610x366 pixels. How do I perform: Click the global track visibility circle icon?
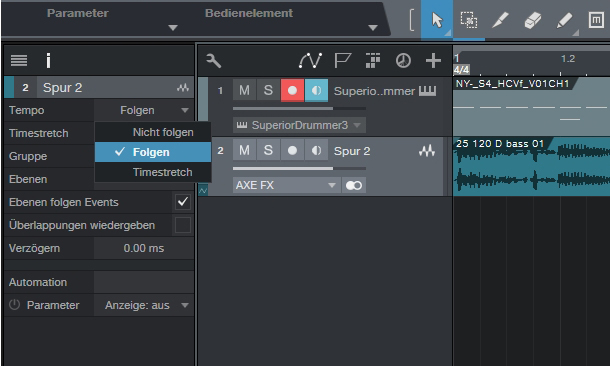coord(403,61)
